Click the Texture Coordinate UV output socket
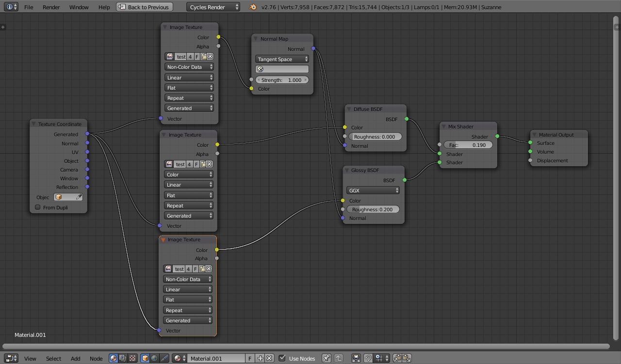621x364 pixels. 87,152
